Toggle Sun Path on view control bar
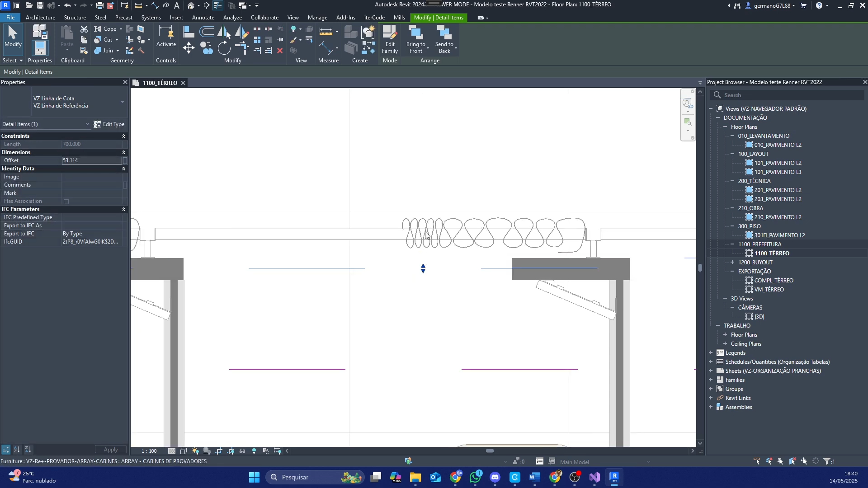 point(195,451)
